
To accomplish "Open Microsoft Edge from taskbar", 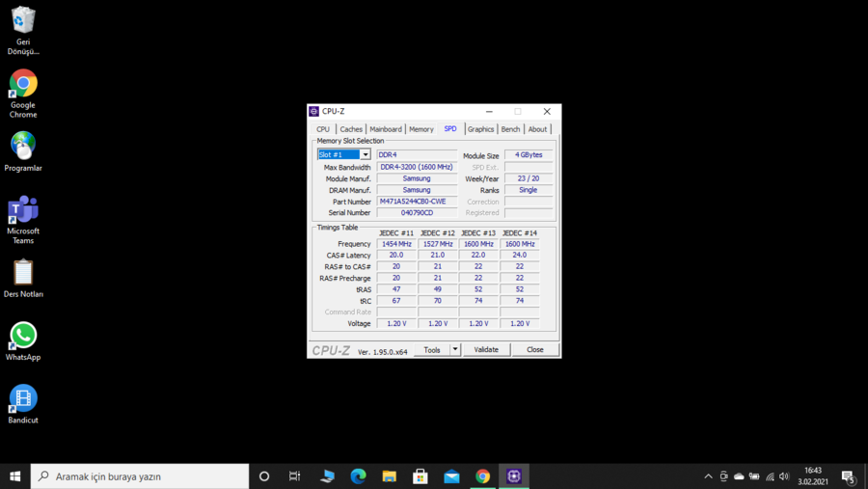I will (358, 476).
